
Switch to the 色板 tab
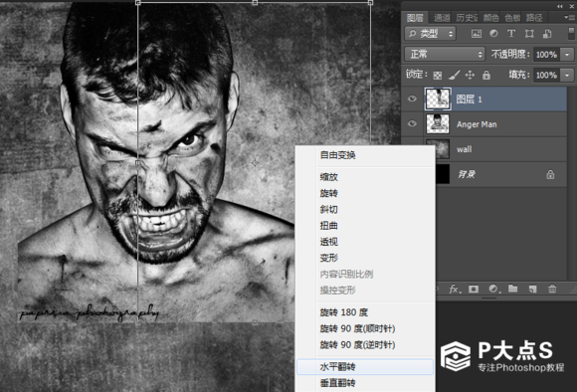pos(512,18)
